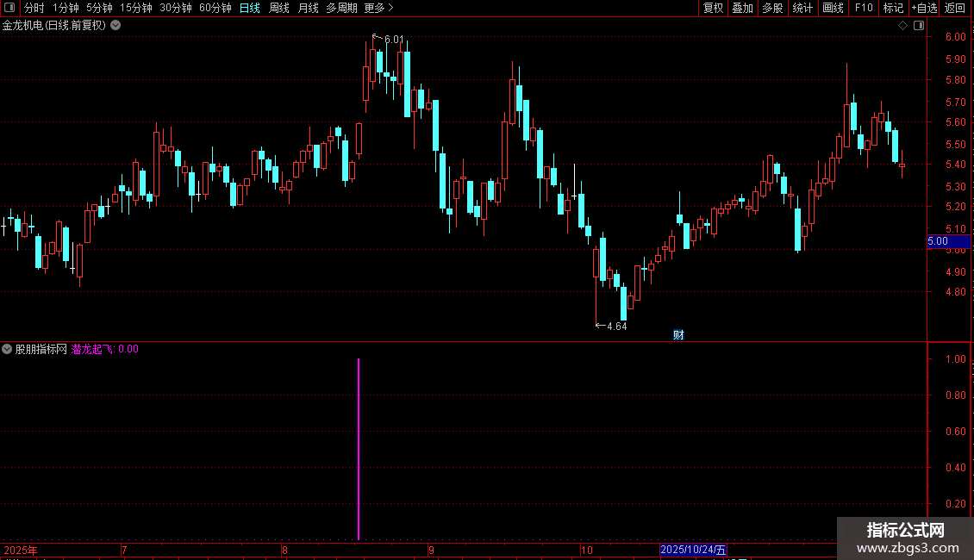974x560 pixels.
Task: Select the 15分钟 period tab
Action: pos(135,8)
